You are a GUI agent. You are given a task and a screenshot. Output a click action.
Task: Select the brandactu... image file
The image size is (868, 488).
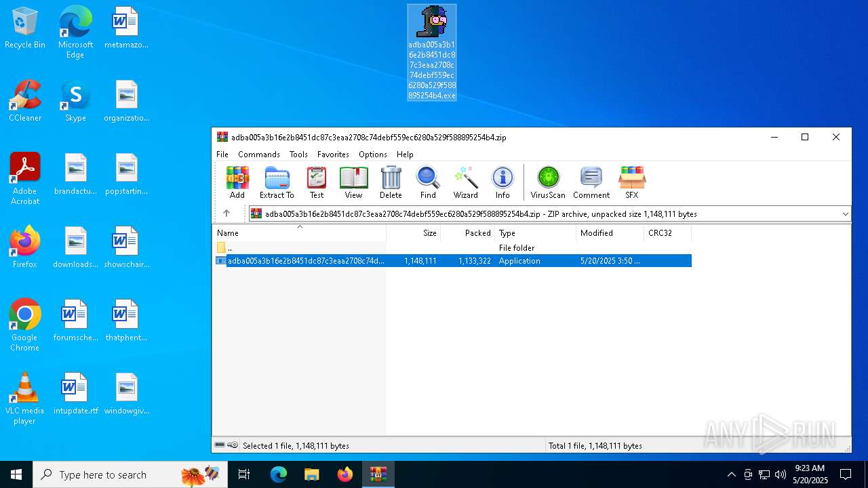point(75,174)
